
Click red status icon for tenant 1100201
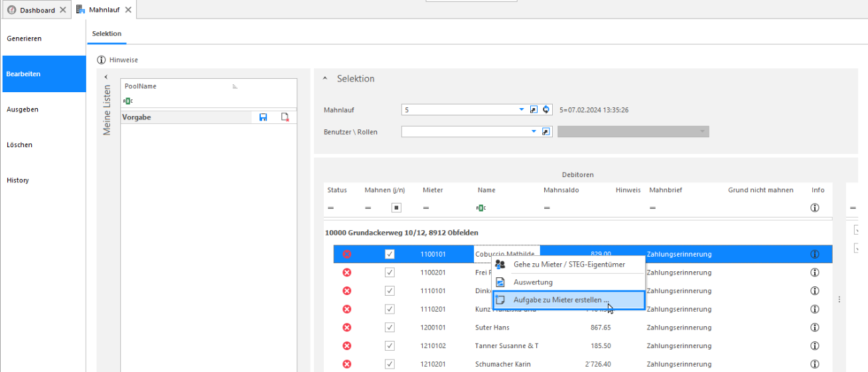pos(346,273)
